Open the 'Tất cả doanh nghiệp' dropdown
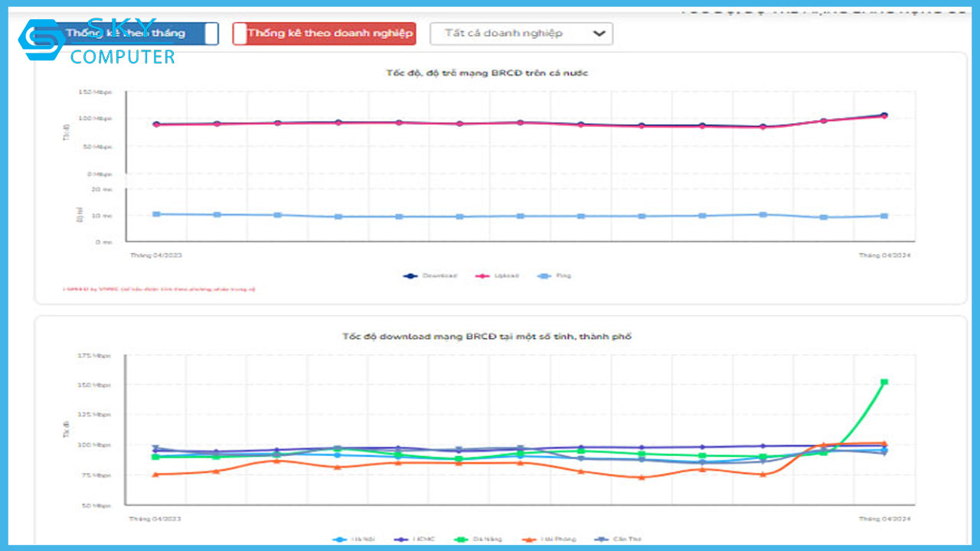Image resolution: width=980 pixels, height=551 pixels. 521,34
